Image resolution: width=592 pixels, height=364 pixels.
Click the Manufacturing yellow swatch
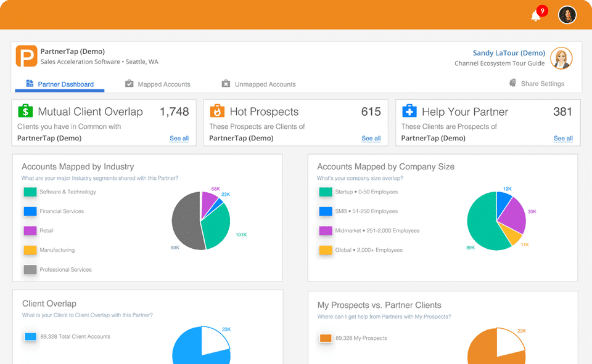(30, 250)
